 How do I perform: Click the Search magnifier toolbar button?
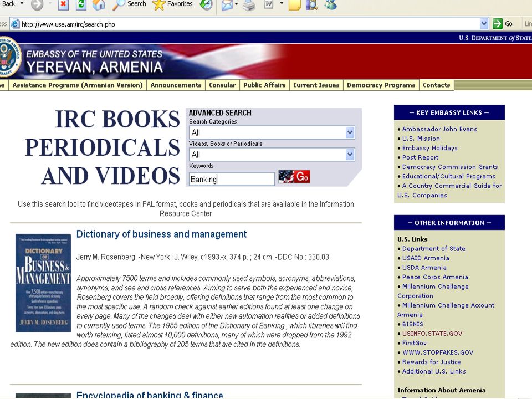pos(129,4)
